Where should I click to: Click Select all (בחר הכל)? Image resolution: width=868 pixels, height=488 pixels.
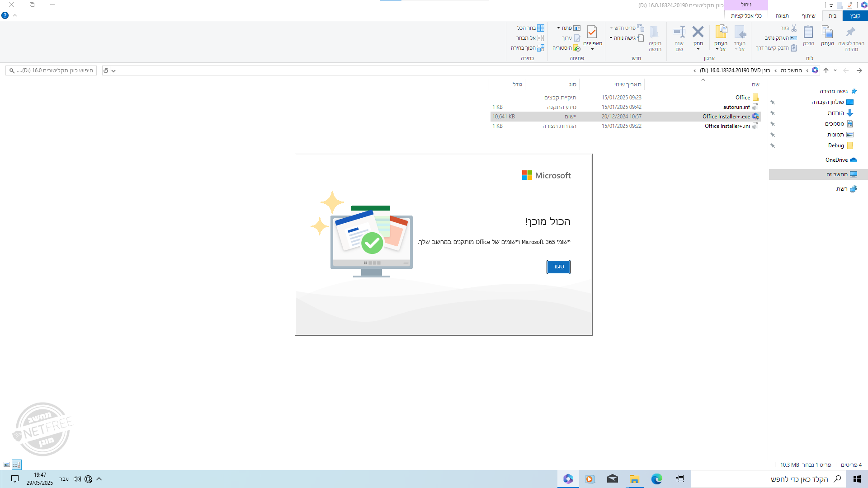point(531,28)
